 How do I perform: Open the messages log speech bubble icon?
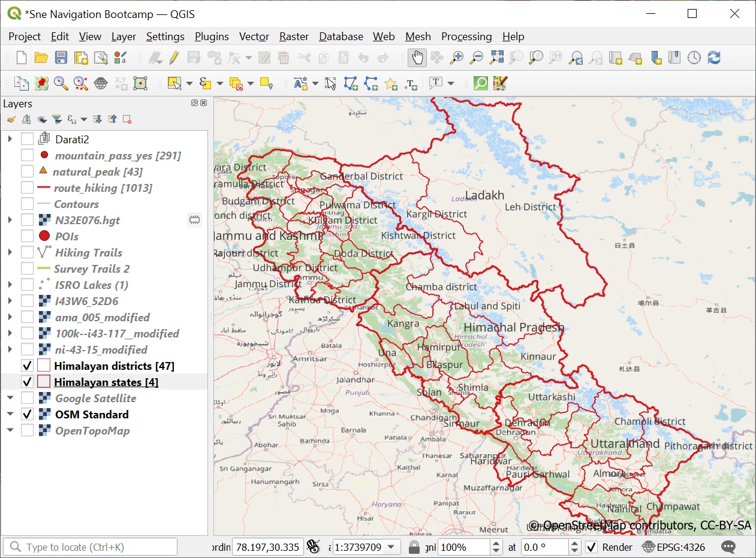(728, 547)
